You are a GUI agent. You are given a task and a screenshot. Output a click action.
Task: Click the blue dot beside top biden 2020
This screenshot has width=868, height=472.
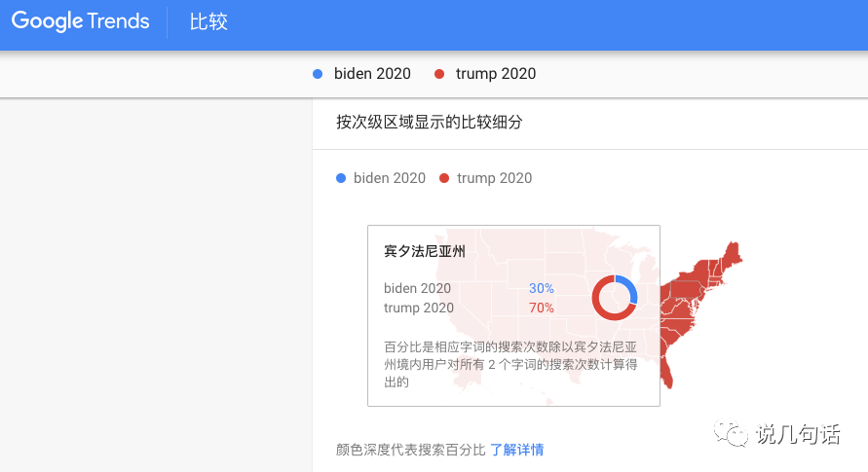[318, 74]
